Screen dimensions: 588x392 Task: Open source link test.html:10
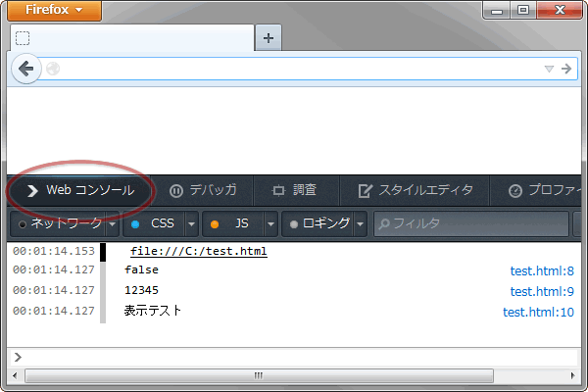pos(538,312)
